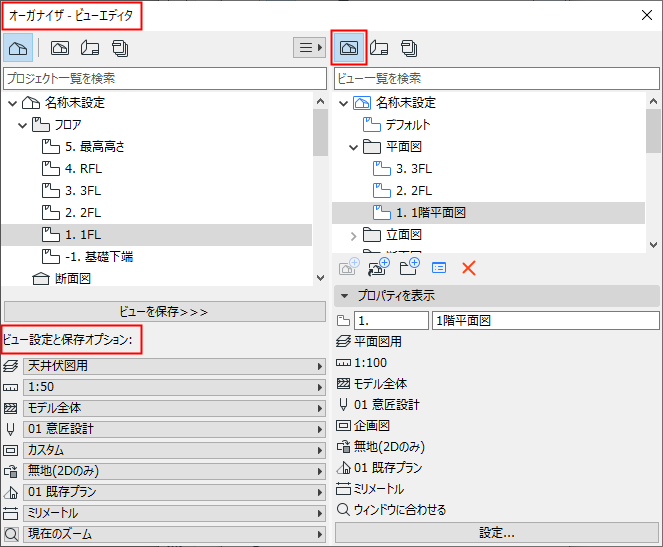The image size is (663, 547).
Task: Collapse the フロア folder in project tree
Action: pyautogui.click(x=22, y=125)
